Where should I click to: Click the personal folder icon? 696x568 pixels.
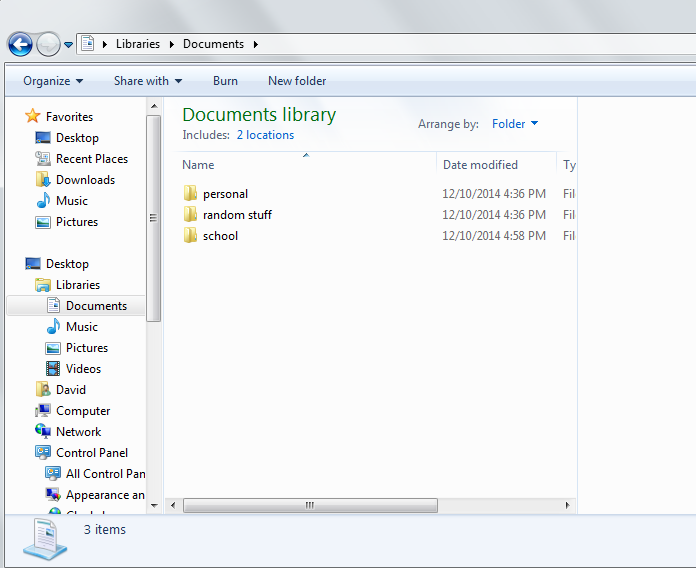(x=190, y=193)
